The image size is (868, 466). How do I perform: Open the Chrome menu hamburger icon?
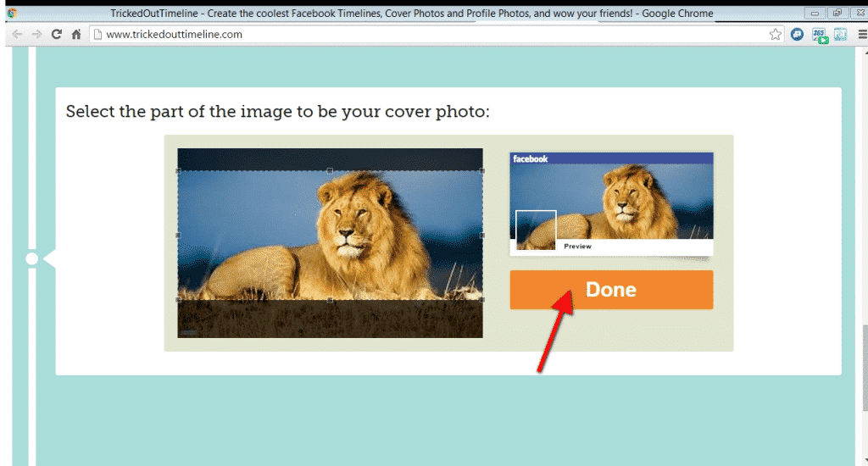tap(862, 34)
